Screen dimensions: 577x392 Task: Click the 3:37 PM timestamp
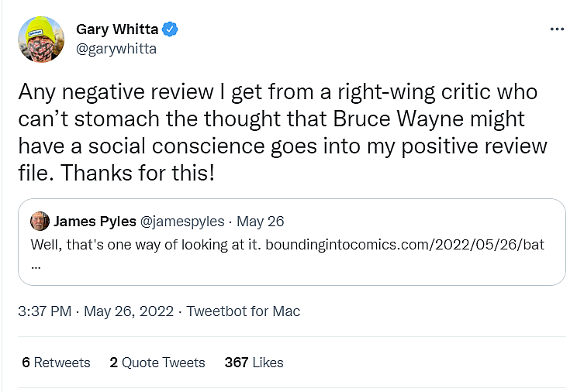tap(46, 311)
